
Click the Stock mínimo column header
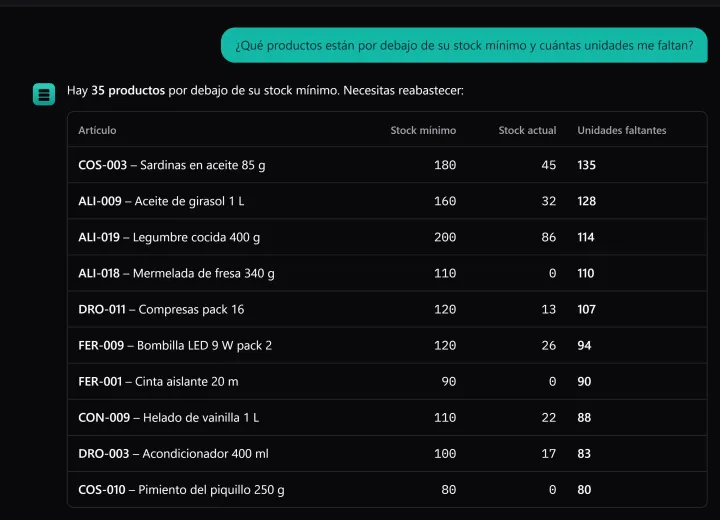pos(423,130)
